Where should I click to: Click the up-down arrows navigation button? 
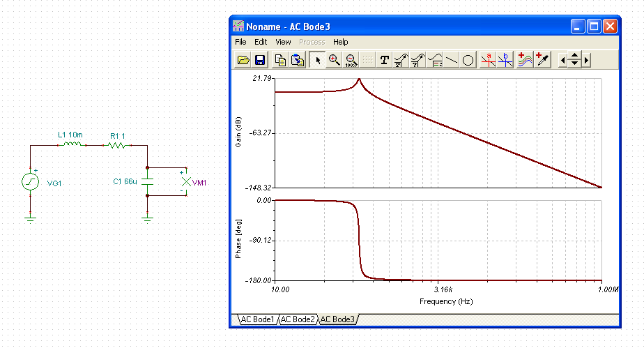tap(574, 61)
